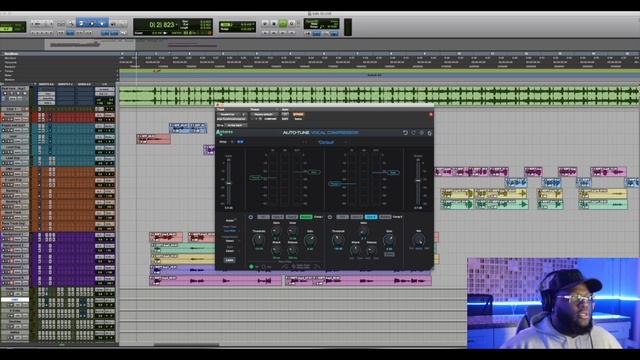640x360 pixels.
Task: Select the Selector tool in toolbar
Action: coord(92,23)
